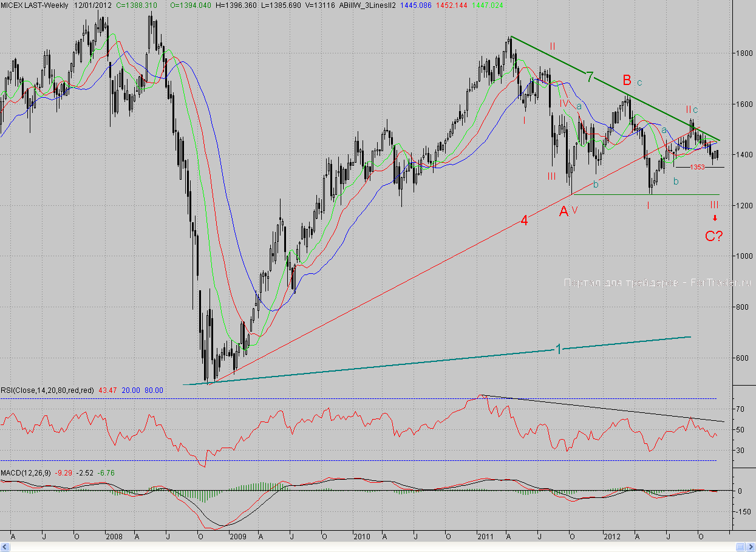Select the large red wave label B

[x=626, y=80]
